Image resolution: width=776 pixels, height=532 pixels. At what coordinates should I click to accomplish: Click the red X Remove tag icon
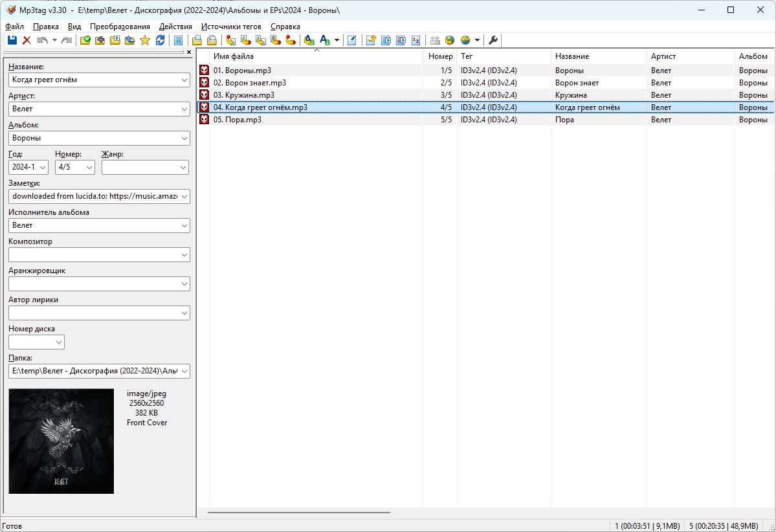27,41
